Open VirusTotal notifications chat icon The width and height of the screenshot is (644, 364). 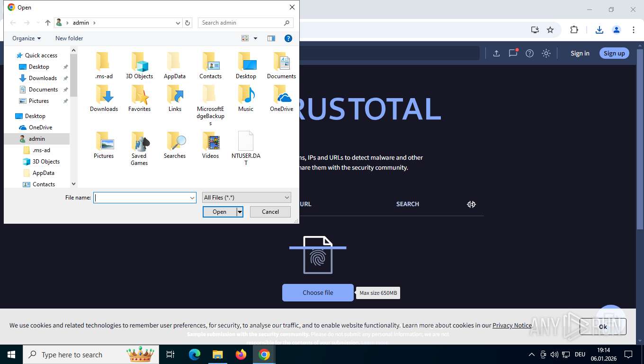click(x=513, y=53)
